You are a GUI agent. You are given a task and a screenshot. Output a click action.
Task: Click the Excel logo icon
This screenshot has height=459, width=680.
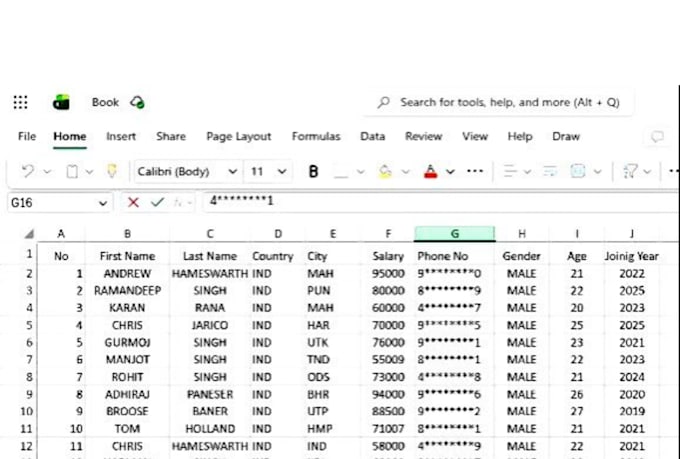(61, 102)
